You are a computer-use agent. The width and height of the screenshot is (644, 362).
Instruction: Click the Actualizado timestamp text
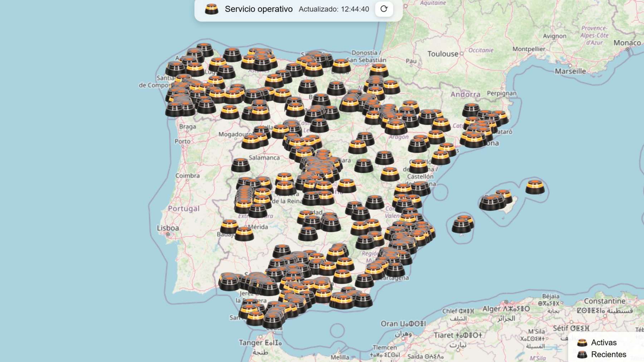pos(333,9)
